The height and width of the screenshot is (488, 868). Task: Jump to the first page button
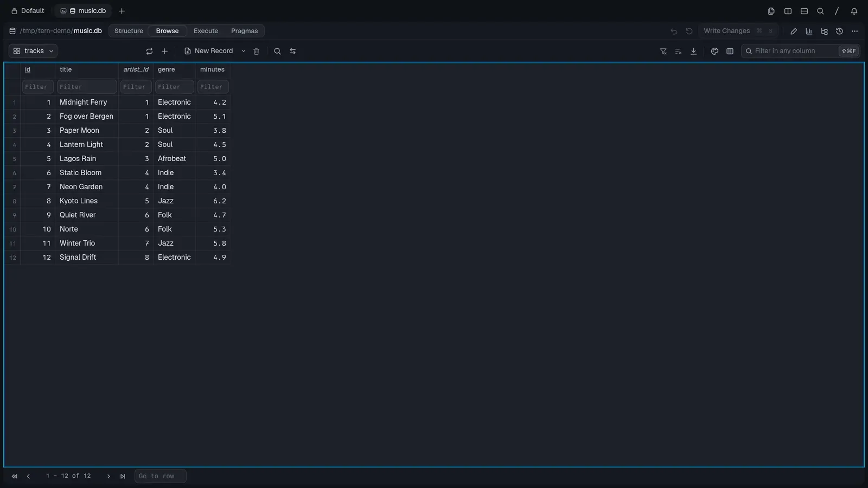tap(14, 476)
